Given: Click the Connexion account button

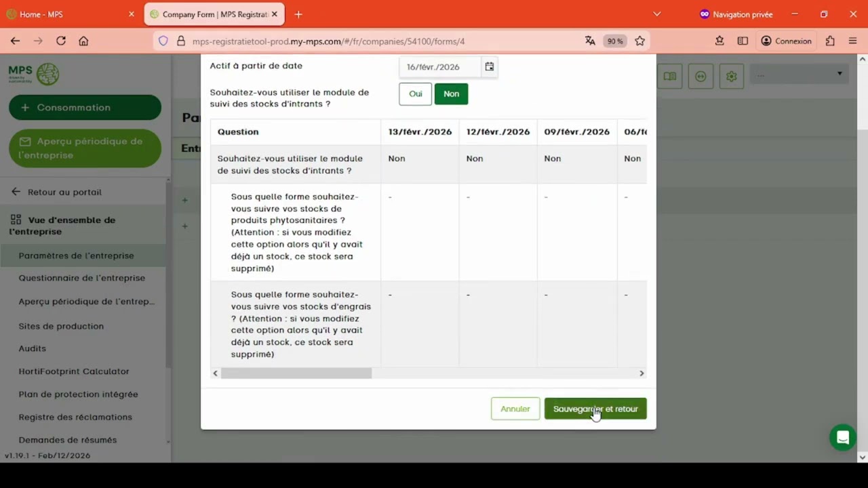Looking at the screenshot, I should 786,41.
